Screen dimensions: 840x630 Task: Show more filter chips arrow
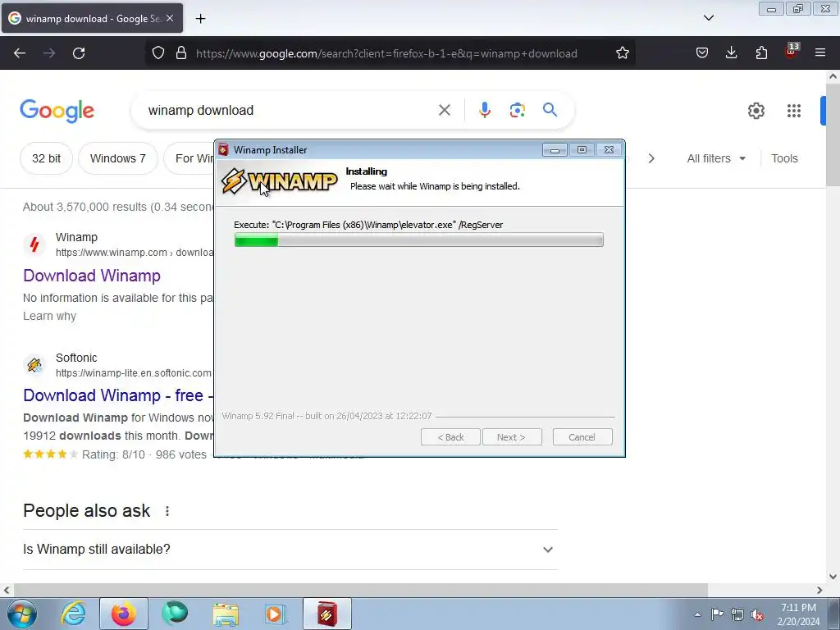651,158
